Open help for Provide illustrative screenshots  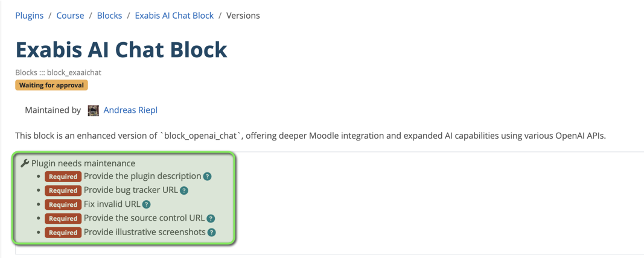(211, 233)
